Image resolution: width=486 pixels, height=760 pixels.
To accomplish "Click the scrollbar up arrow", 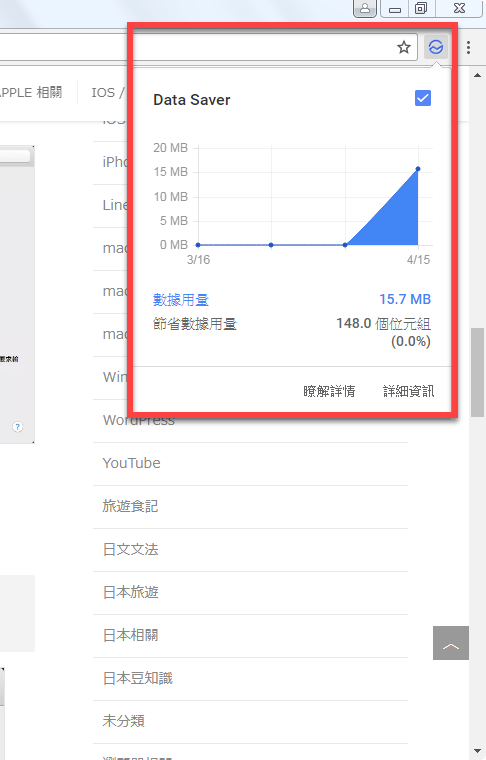I will pyautogui.click(x=477, y=75).
